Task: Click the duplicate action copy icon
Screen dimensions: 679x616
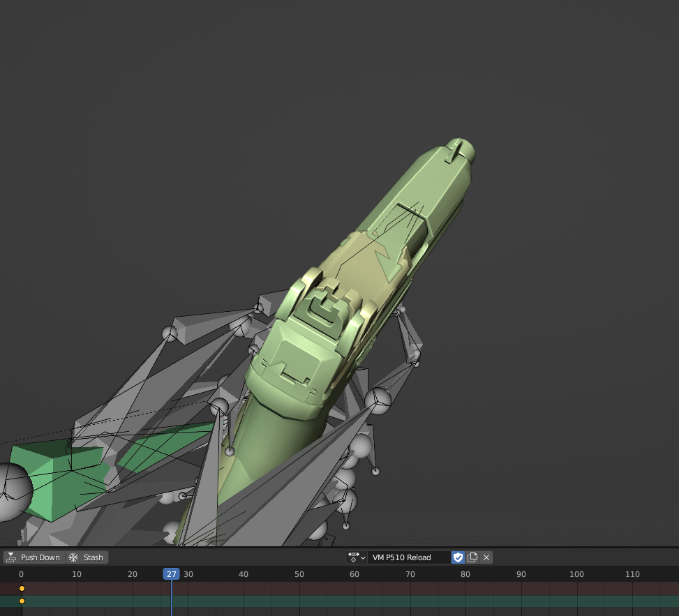Action: point(472,557)
